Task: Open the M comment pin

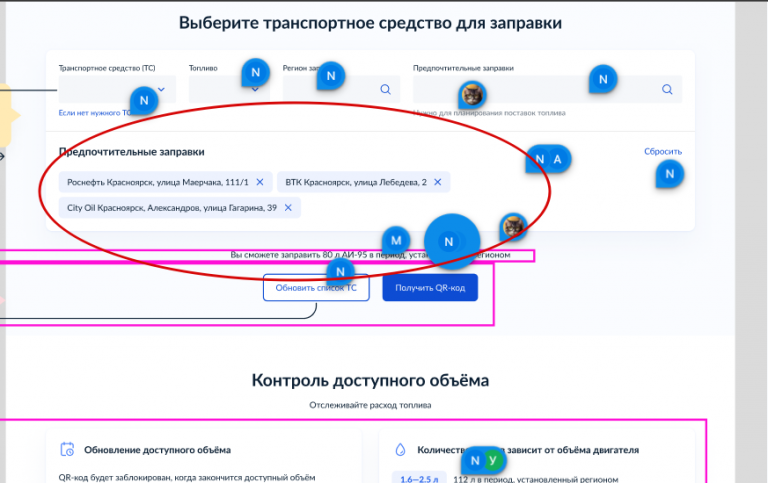Action: pos(396,241)
